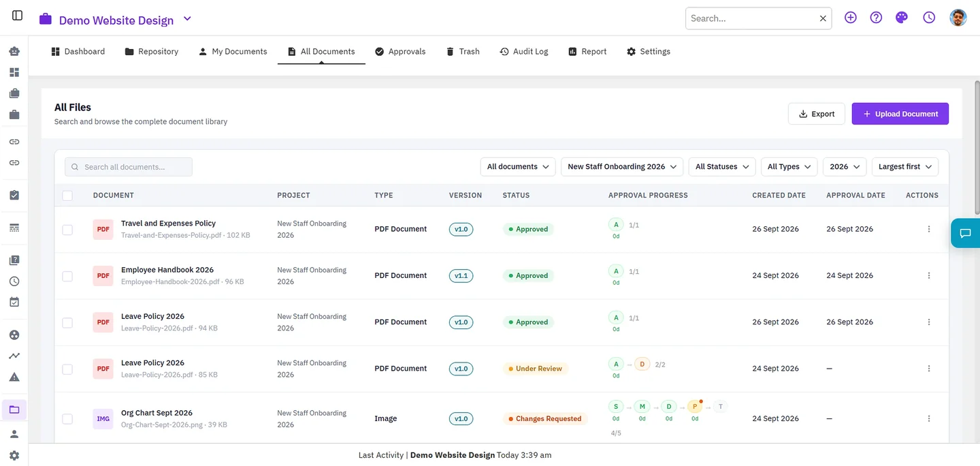The image size is (980, 466).
Task: Open actions menu for Org Chart Sept 2026
Action: [x=929, y=418]
